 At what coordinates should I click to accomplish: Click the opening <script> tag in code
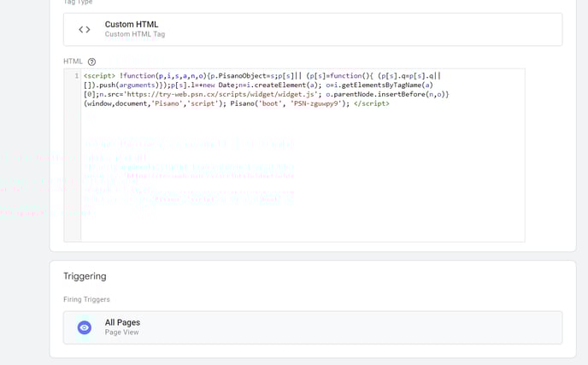coord(99,76)
